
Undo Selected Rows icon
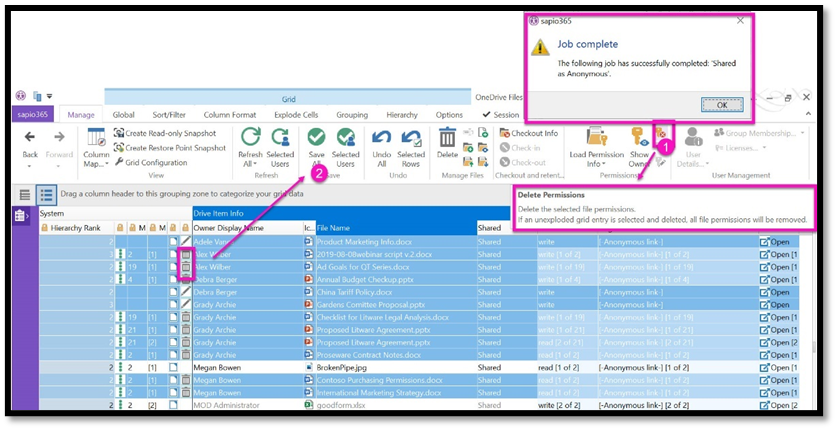tap(411, 137)
